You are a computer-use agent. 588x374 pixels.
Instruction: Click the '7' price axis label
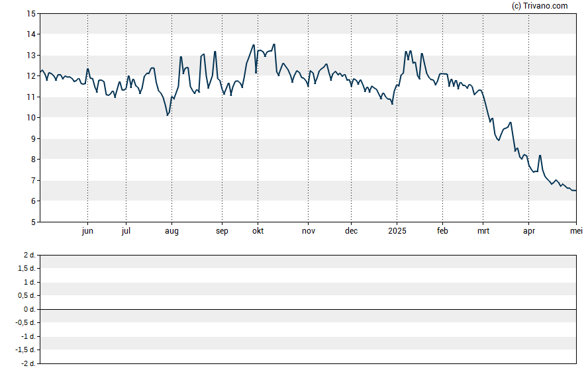point(33,181)
